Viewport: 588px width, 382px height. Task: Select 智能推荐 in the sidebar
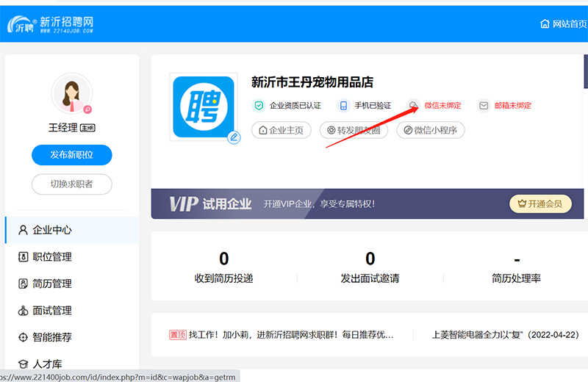click(51, 338)
